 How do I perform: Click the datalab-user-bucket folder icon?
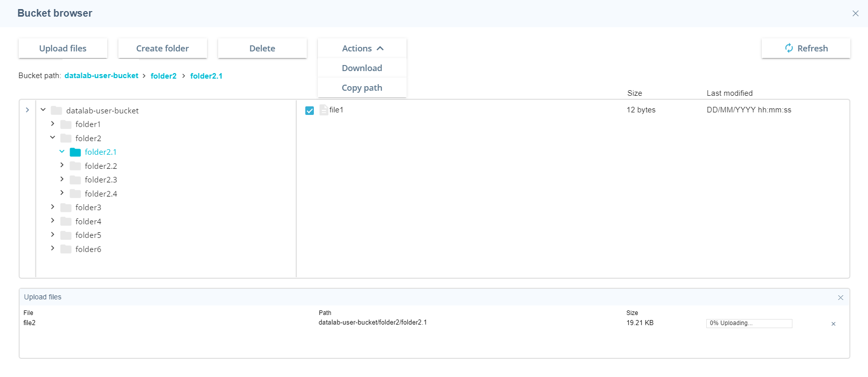pos(56,110)
